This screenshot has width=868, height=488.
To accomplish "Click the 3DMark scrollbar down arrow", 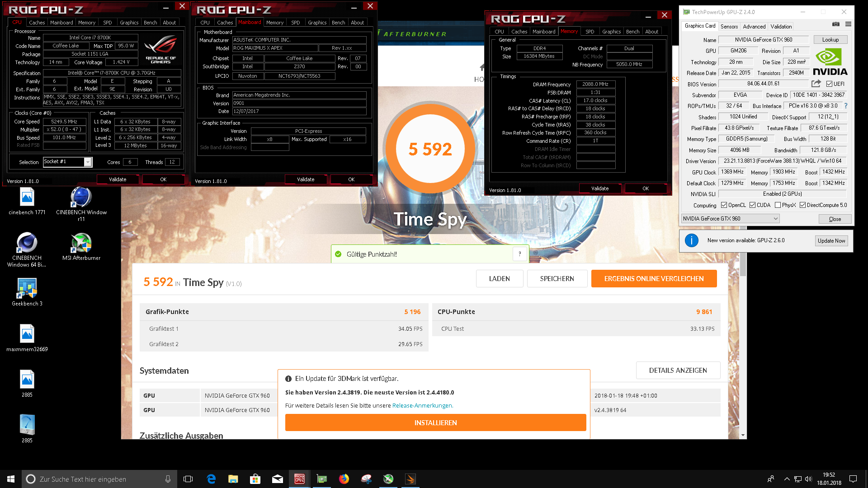I will coord(743,435).
